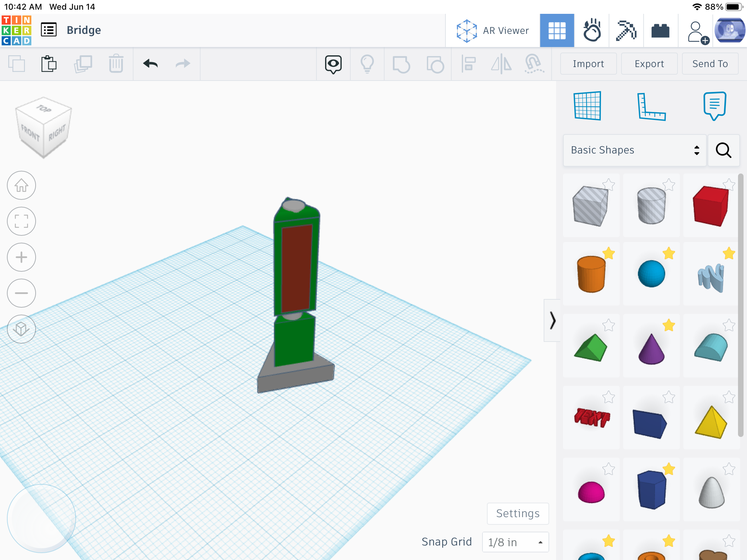Open the Blocks mode icon
This screenshot has width=747, height=560.
(x=626, y=30)
